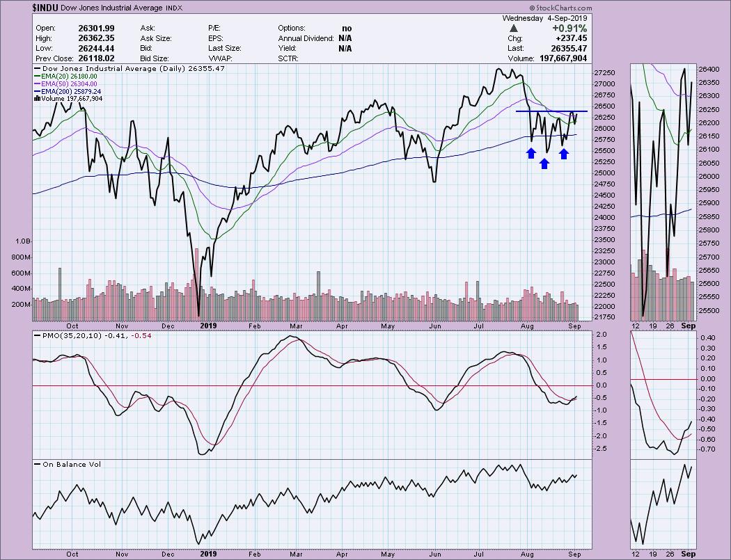Viewport: 731px width, 560px height.
Task: Click the Prev Close value 26118.02
Action: 96,58
